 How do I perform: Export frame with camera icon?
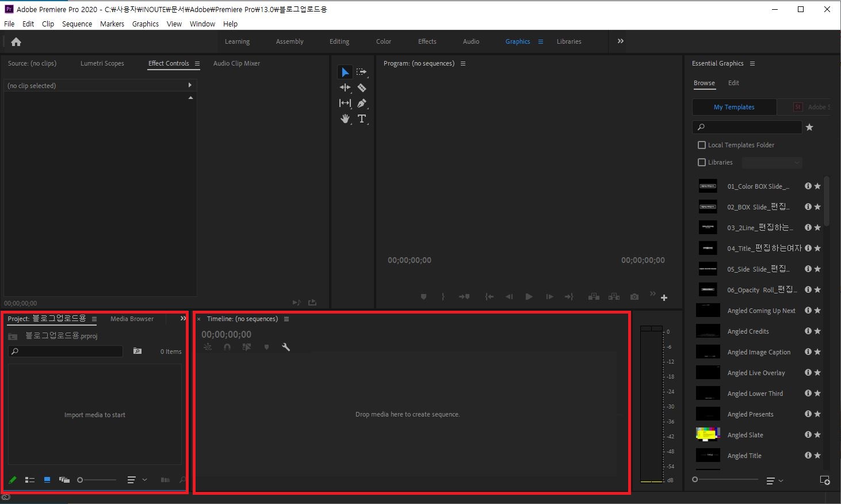[x=634, y=297]
